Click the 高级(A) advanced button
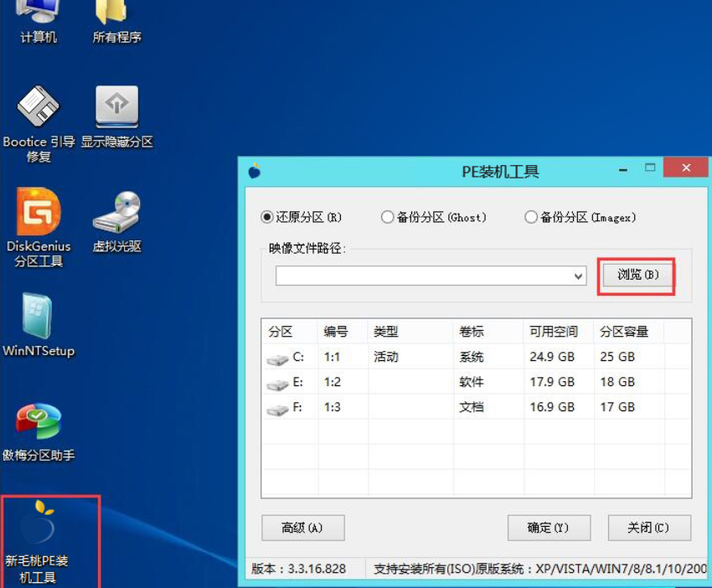This screenshot has width=712, height=588. 302,528
